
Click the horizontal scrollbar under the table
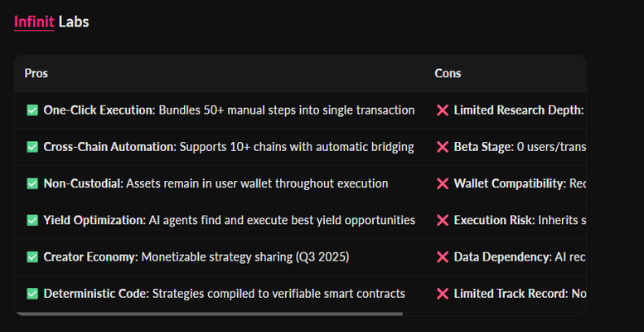click(209, 314)
